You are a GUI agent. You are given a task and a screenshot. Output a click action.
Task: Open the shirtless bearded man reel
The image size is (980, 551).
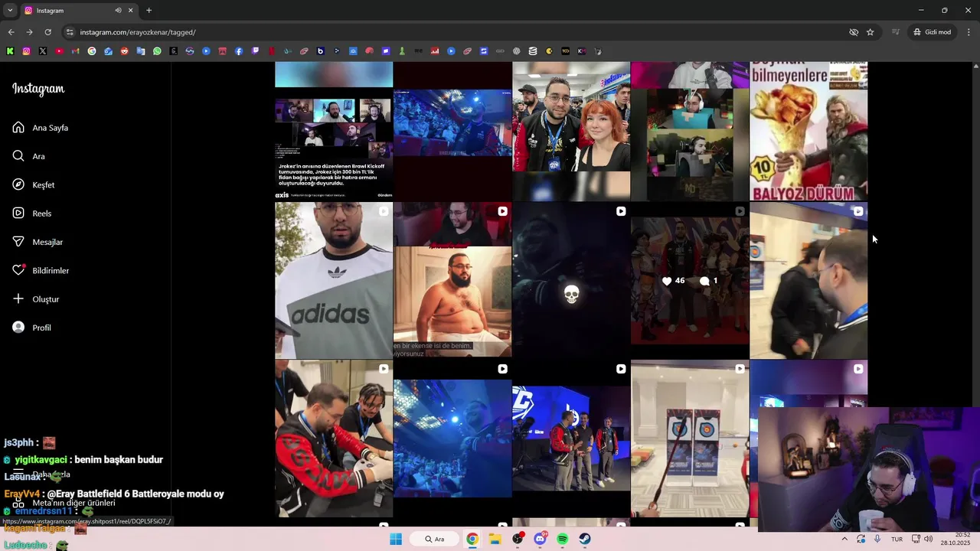pyautogui.click(x=452, y=280)
